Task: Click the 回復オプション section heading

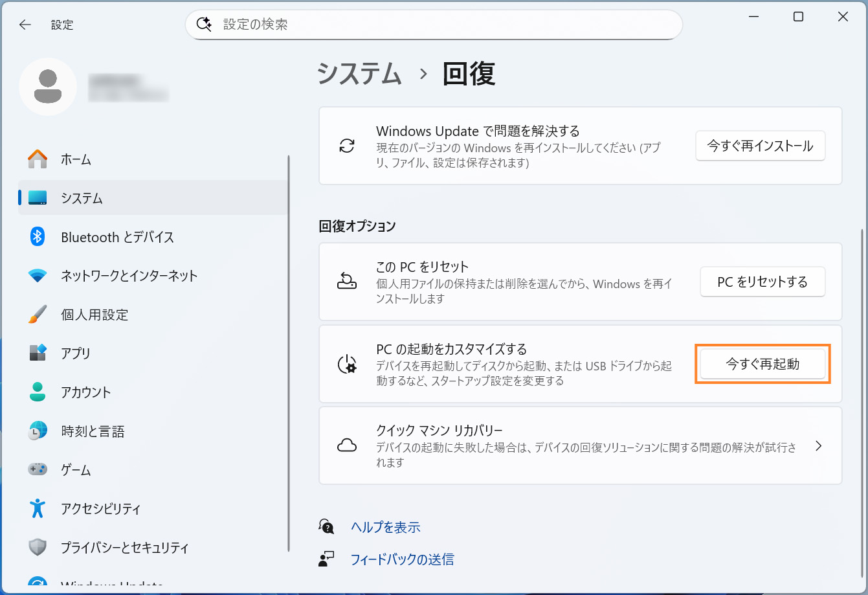Action: (x=357, y=227)
